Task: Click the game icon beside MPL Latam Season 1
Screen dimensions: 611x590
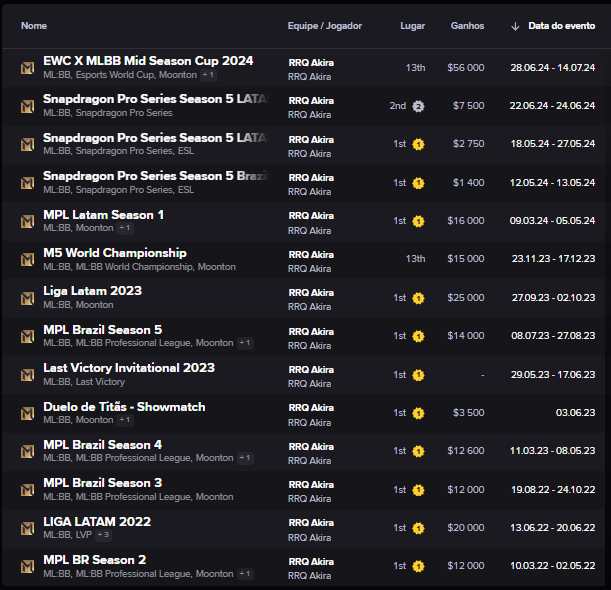Action: pos(28,221)
